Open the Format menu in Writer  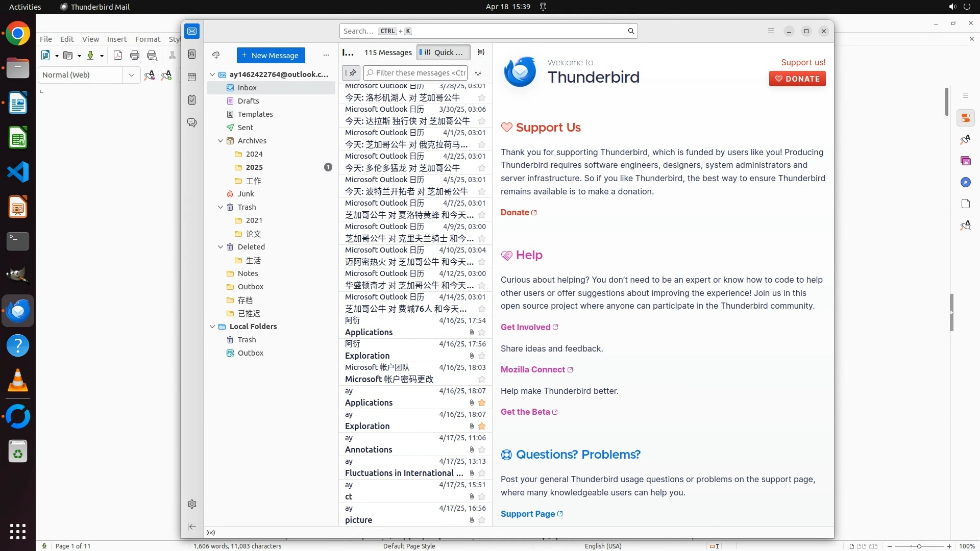coord(148,39)
